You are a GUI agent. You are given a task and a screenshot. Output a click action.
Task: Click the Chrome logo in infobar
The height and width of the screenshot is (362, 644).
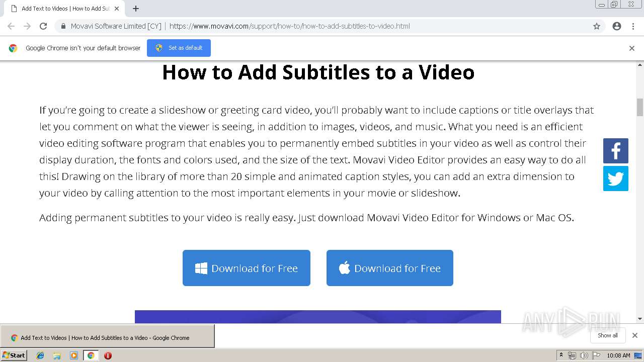[x=13, y=48]
